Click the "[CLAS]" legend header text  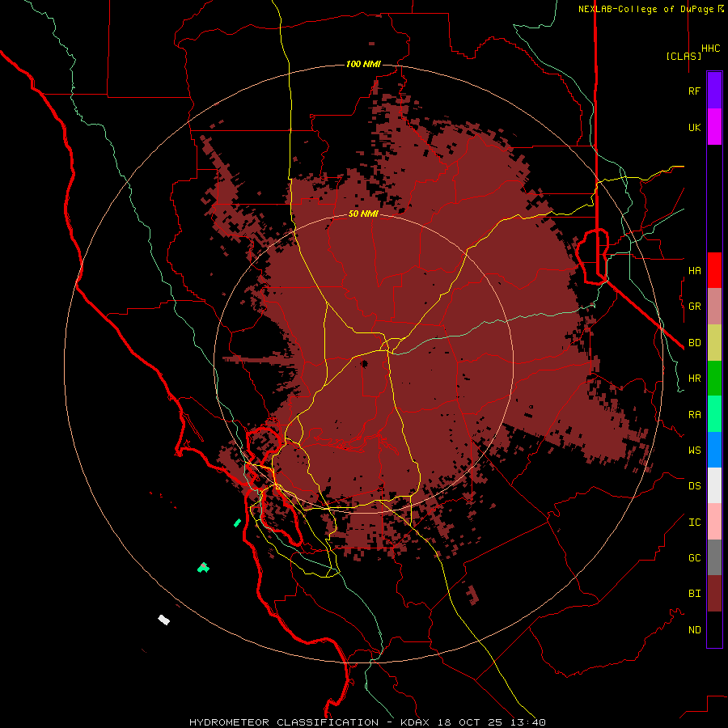pos(684,56)
